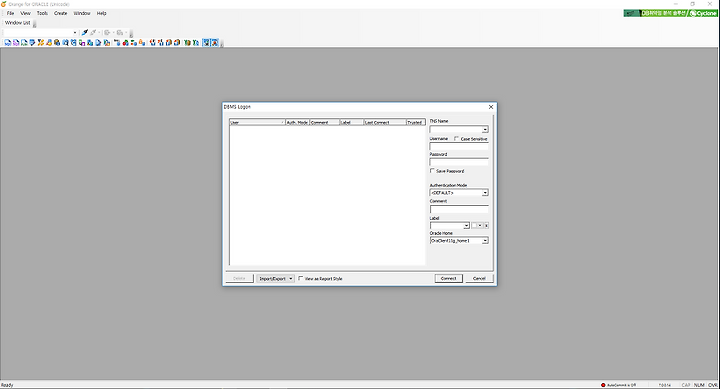
Task: Click the greyed Delete button
Action: tap(239, 279)
